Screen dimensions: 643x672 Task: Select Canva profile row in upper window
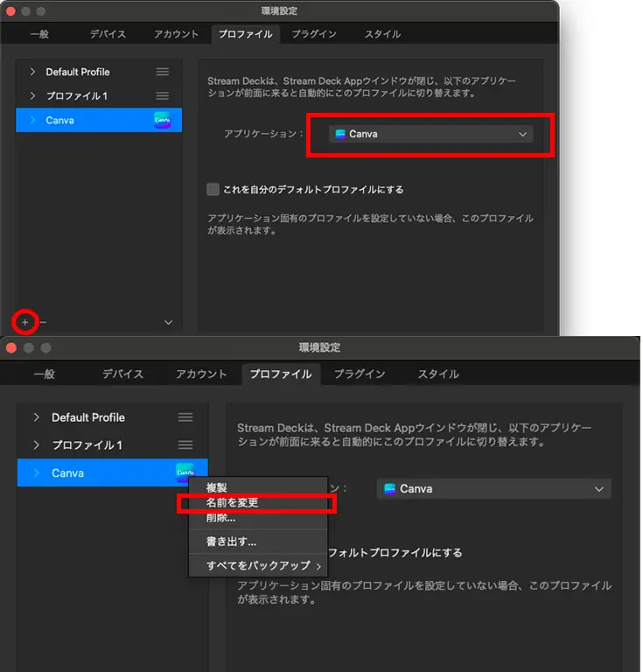pyautogui.click(x=99, y=120)
